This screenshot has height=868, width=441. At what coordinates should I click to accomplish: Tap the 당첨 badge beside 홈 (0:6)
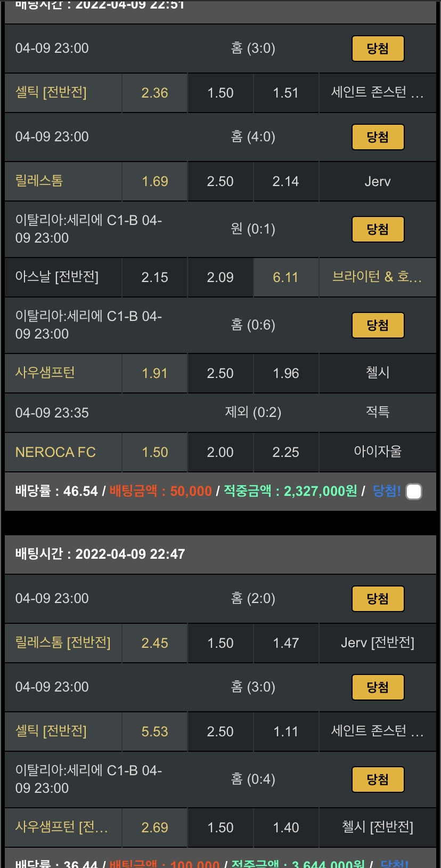[x=378, y=325]
